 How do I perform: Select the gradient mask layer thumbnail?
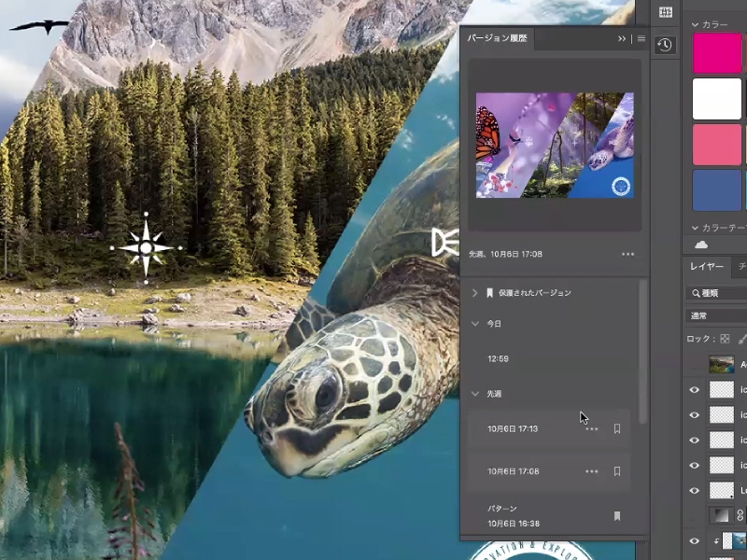point(722,515)
